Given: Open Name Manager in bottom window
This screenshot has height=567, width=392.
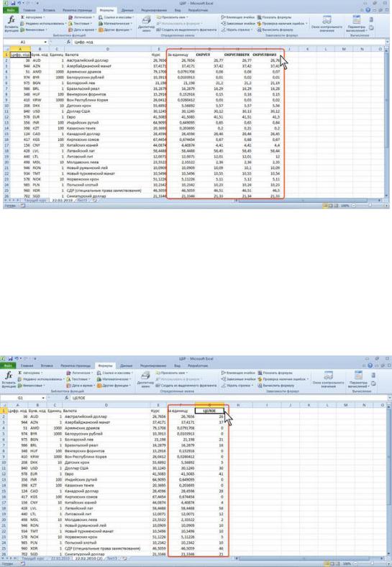Looking at the screenshot, I should tap(145, 379).
